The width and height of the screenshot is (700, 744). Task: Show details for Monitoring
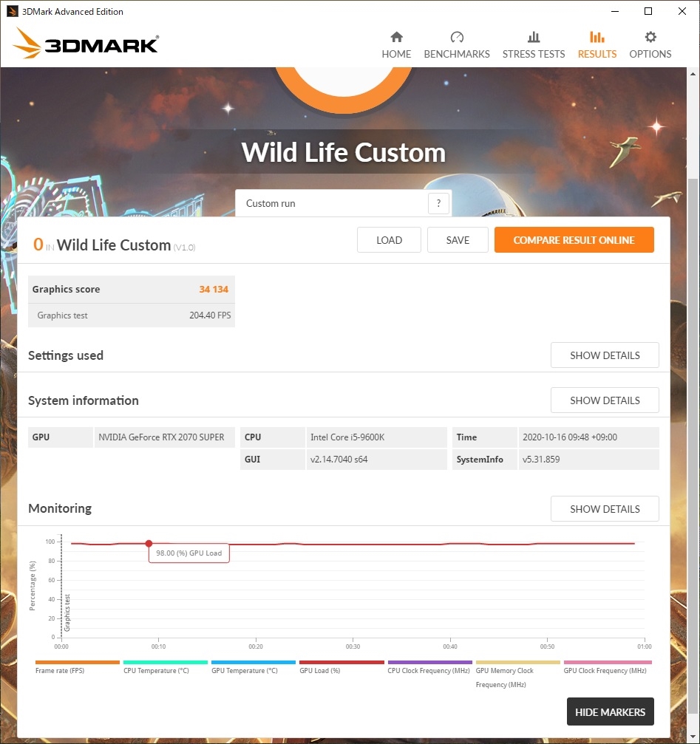coord(605,509)
